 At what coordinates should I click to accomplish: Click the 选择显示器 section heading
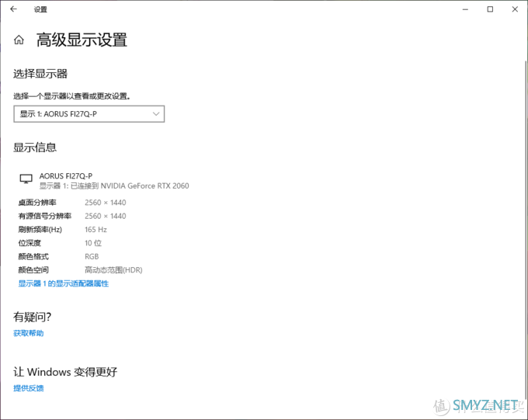40,74
